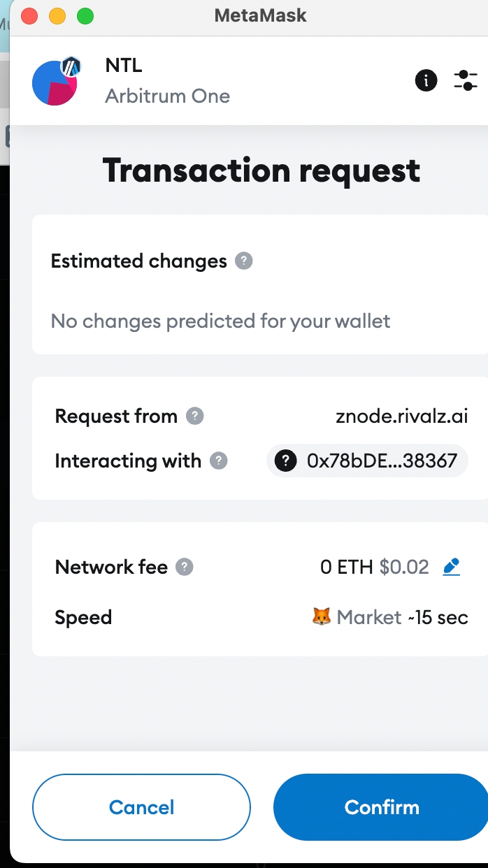
Task: Click the Market ~15 sec speed value
Action: pyautogui.click(x=402, y=618)
